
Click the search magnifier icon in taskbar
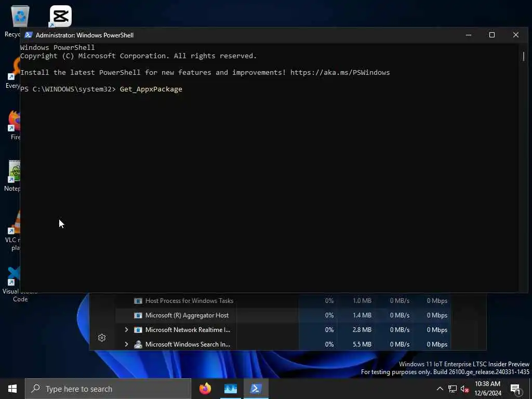pos(35,389)
